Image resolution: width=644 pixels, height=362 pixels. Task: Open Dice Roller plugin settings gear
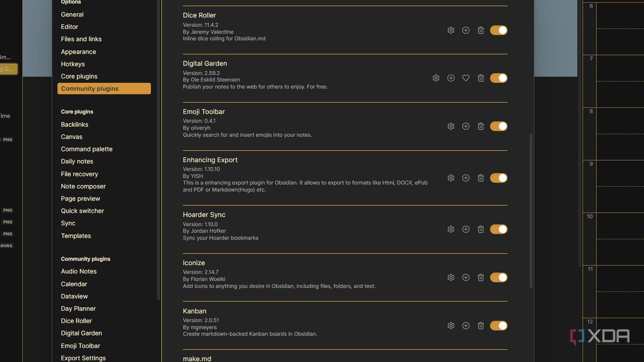click(451, 30)
